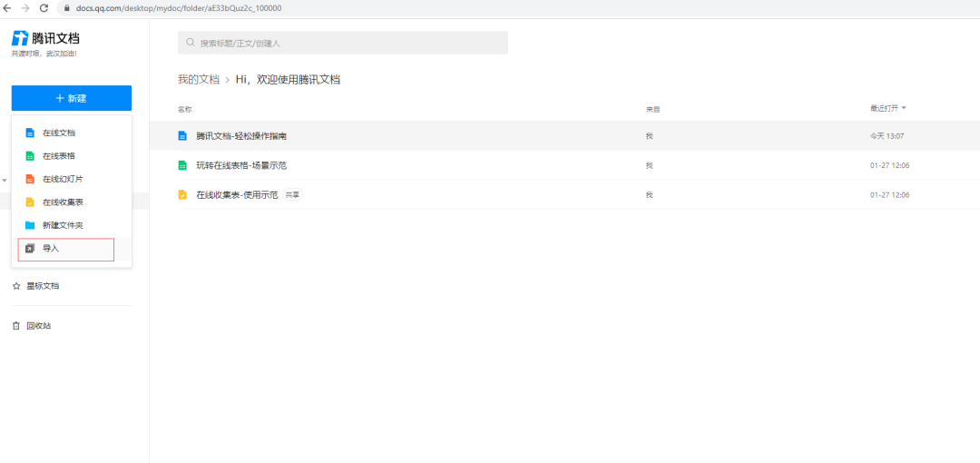Click 我 owner of 腾讯文档-轻松操作指南 row
Image resolution: width=980 pixels, height=463 pixels.
tap(650, 136)
